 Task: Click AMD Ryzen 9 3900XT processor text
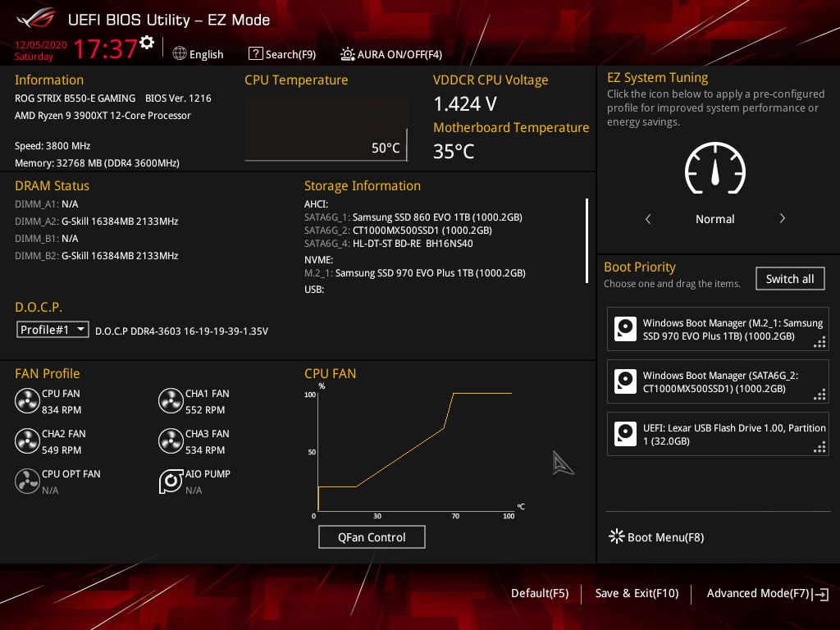coord(103,115)
